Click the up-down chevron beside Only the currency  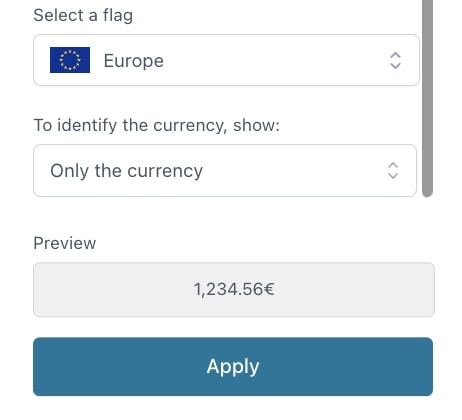coord(393,171)
